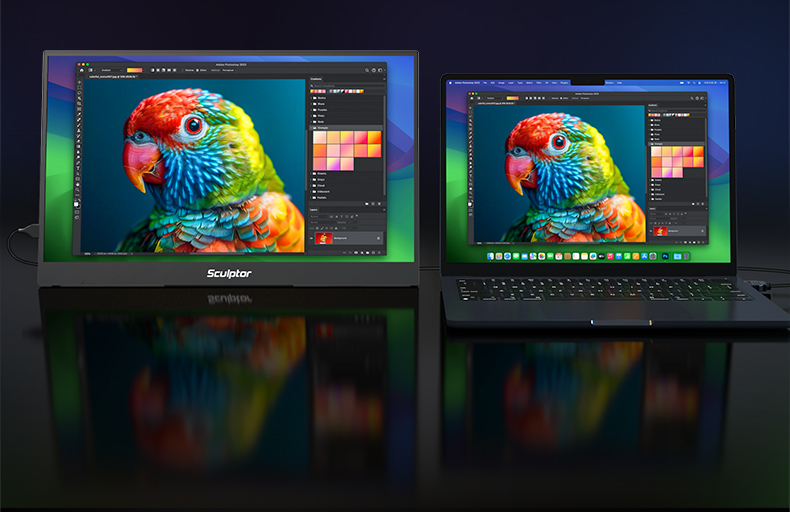
Task: Hide the Background layer on the Sculptor monitor
Action: click(x=311, y=238)
